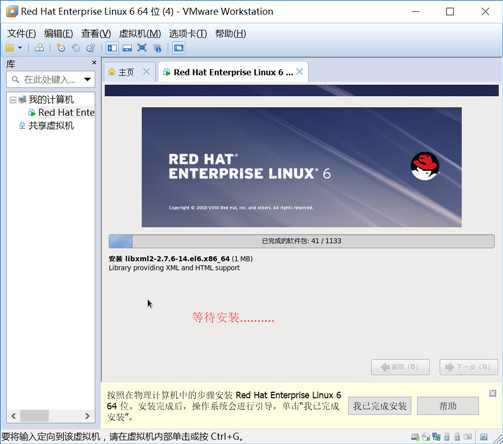
Task: Click the library search input field
Action: tap(51, 79)
